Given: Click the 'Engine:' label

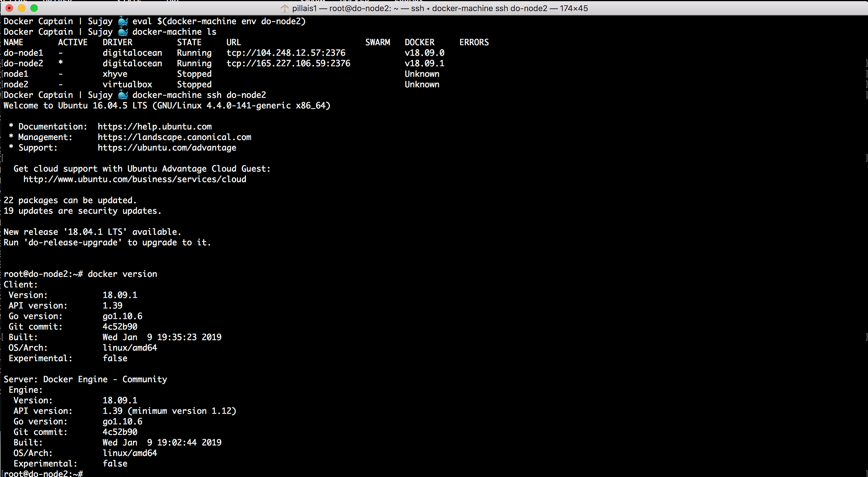Looking at the screenshot, I should tap(26, 390).
